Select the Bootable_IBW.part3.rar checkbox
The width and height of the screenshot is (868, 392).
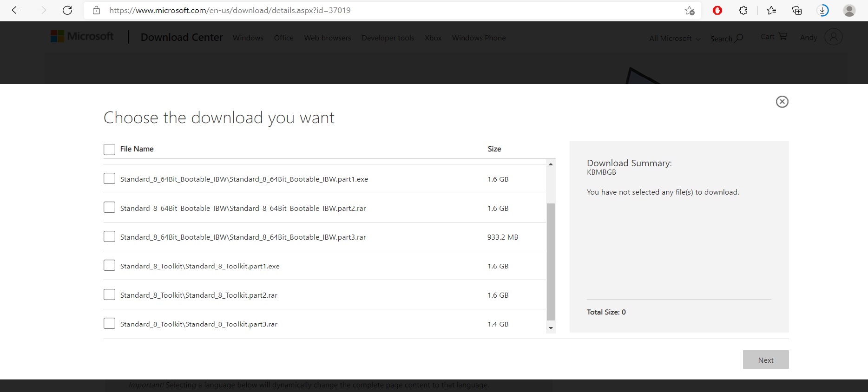click(x=109, y=236)
